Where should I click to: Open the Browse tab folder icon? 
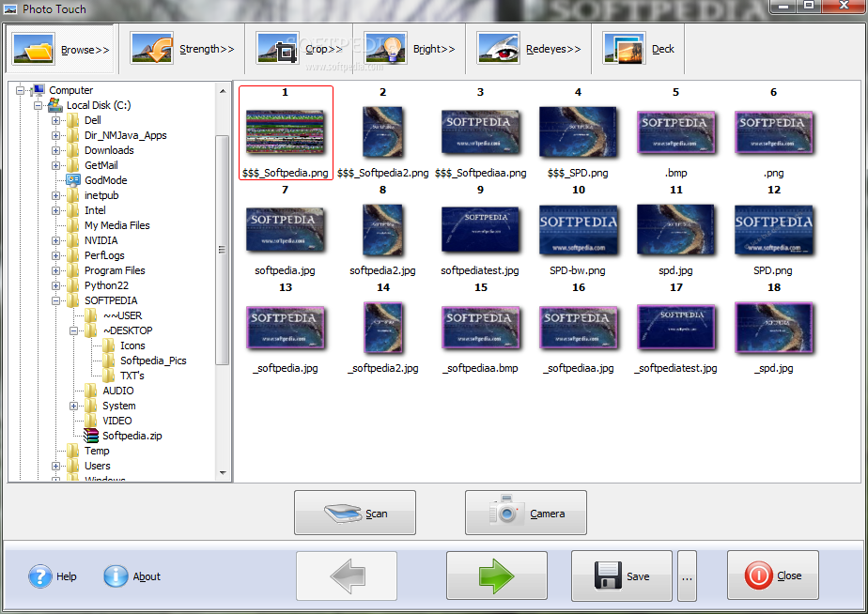click(33, 49)
